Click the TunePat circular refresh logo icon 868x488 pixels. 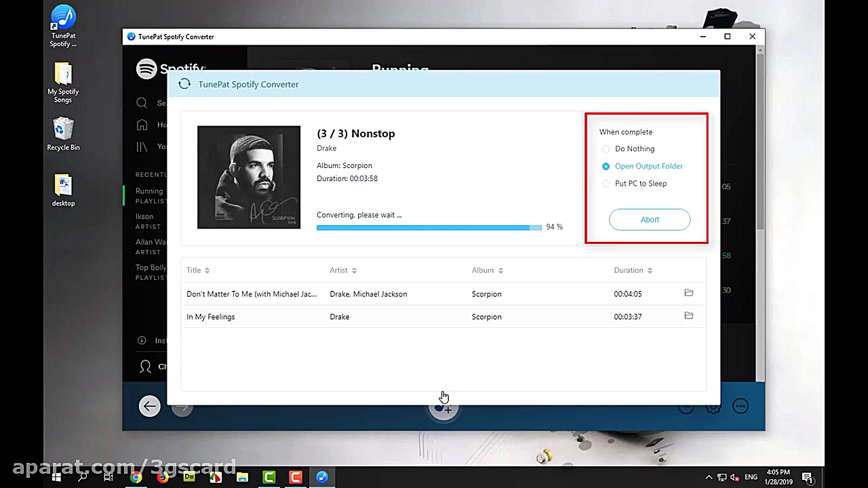[184, 83]
